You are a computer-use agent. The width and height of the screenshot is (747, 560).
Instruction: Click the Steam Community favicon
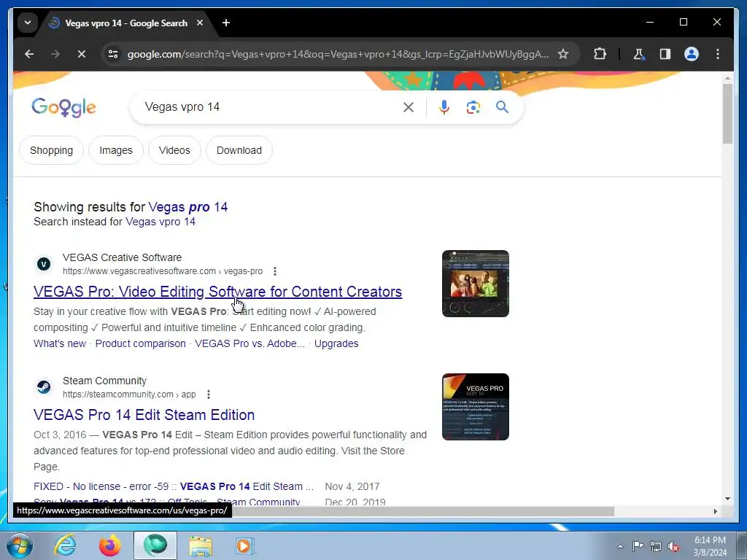pos(44,387)
